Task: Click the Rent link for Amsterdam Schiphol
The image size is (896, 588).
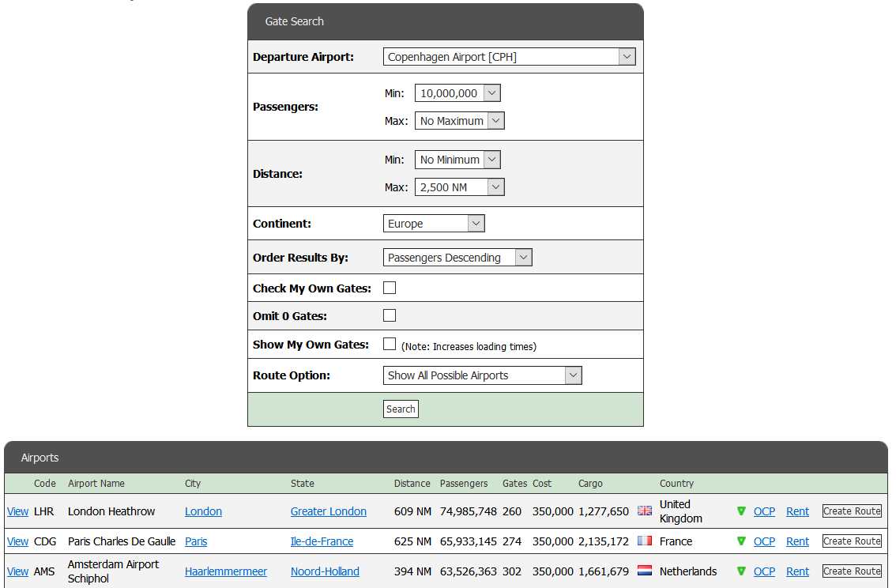Action: coord(797,571)
